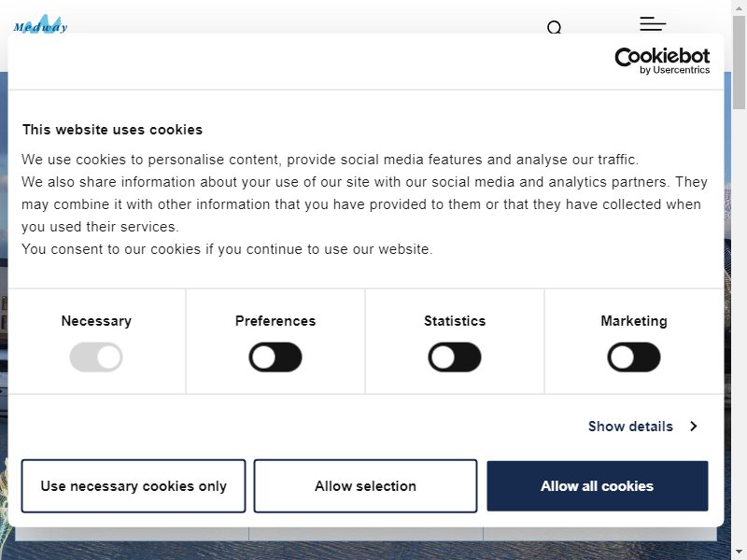The width and height of the screenshot is (747, 560).
Task: Accept with Allow all cookies button
Action: (x=598, y=486)
